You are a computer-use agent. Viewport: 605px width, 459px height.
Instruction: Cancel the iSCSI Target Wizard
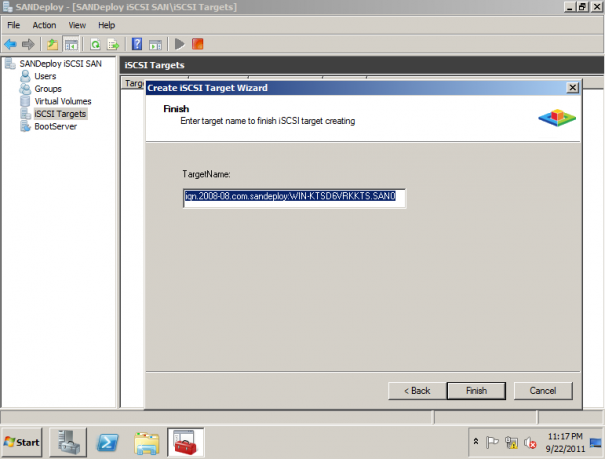pos(543,391)
